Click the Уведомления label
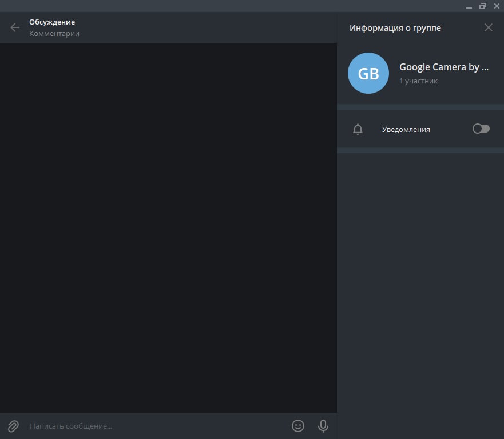504x439 pixels. [x=406, y=129]
